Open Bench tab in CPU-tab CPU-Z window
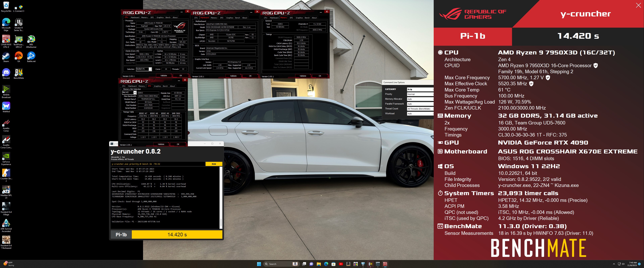Image resolution: width=644 pixels, height=268 pixels. click(168, 17)
